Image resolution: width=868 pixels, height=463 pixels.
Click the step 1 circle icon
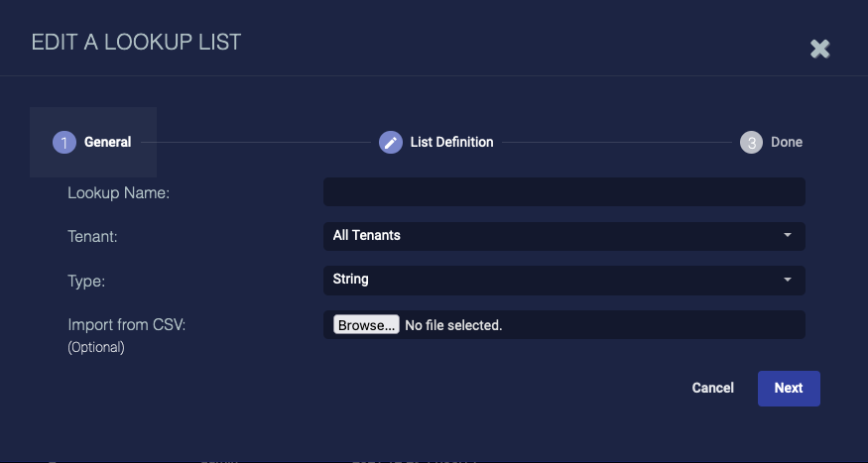pyautogui.click(x=64, y=143)
